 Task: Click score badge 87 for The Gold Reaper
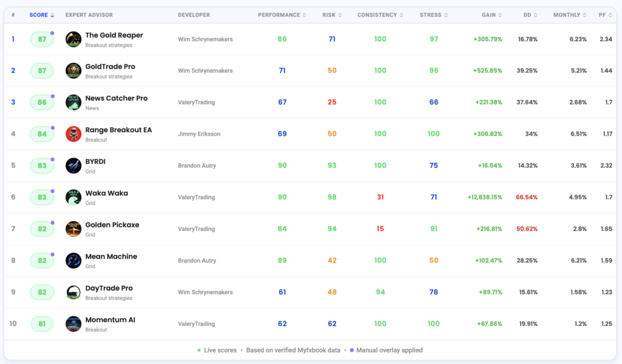point(42,39)
